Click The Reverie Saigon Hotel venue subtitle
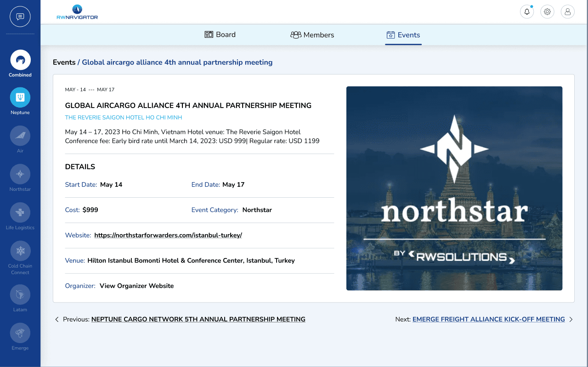Viewport: 588px width, 367px height. tap(124, 118)
